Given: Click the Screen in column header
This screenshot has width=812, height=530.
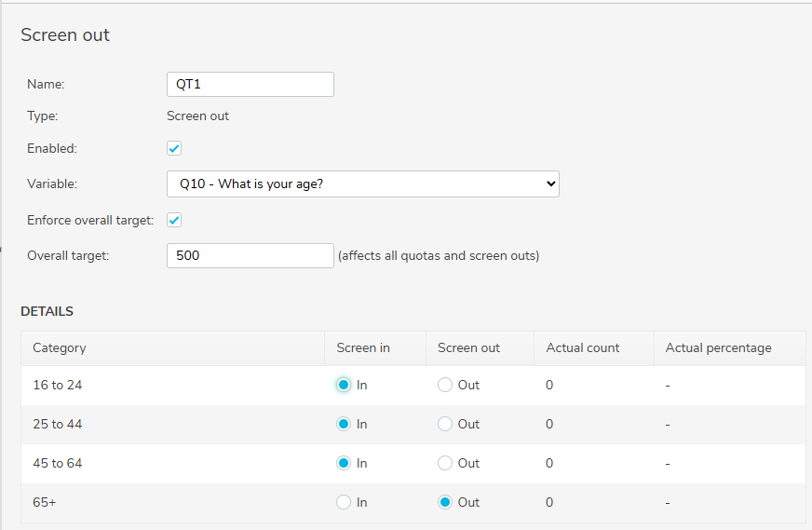Looking at the screenshot, I should click(x=363, y=348).
